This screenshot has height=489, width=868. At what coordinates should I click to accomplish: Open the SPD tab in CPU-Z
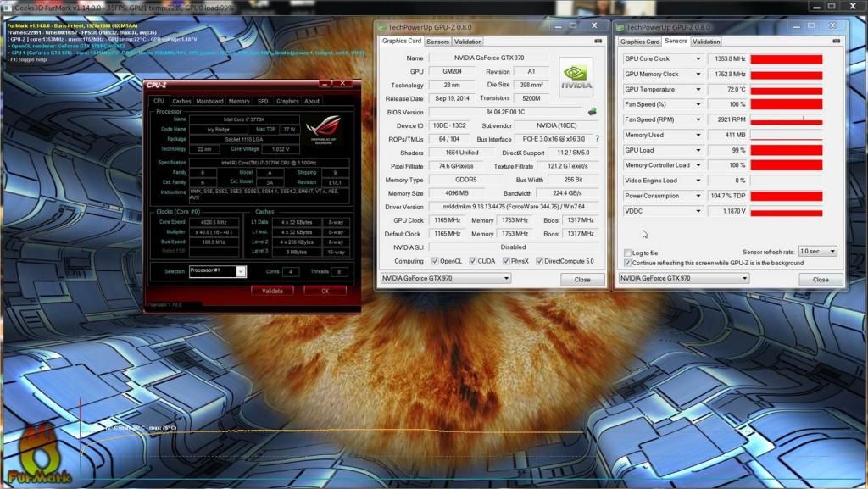263,101
